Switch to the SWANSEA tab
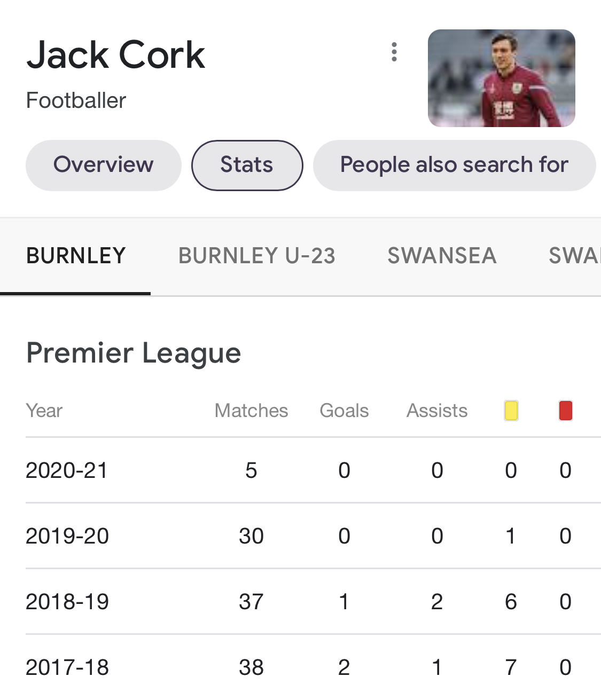This screenshot has width=601, height=700. (442, 256)
